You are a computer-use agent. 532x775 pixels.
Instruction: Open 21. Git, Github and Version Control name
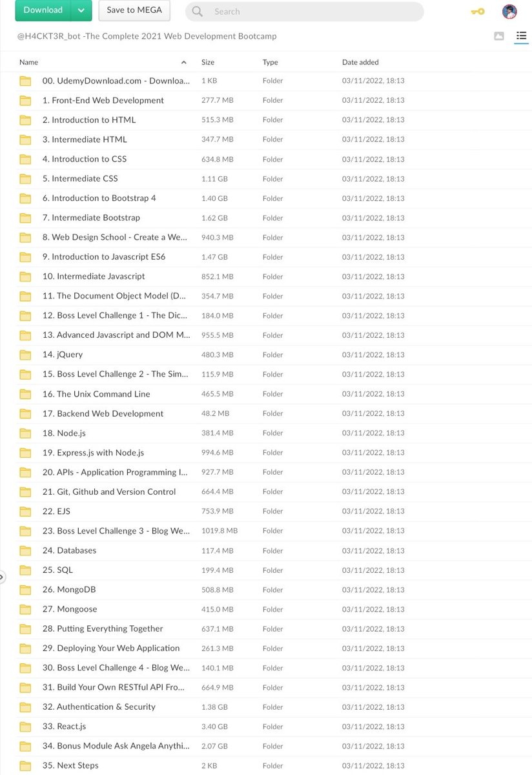tap(109, 491)
